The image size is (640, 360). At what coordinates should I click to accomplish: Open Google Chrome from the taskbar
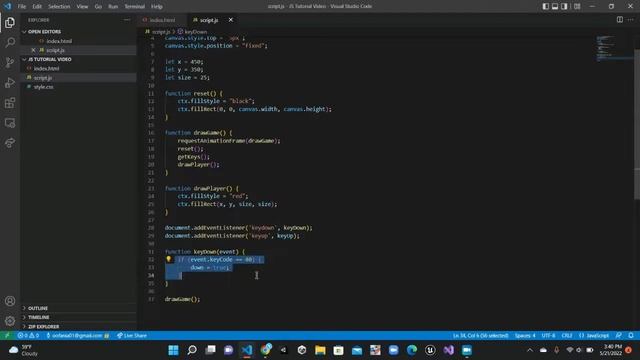[x=266, y=350]
